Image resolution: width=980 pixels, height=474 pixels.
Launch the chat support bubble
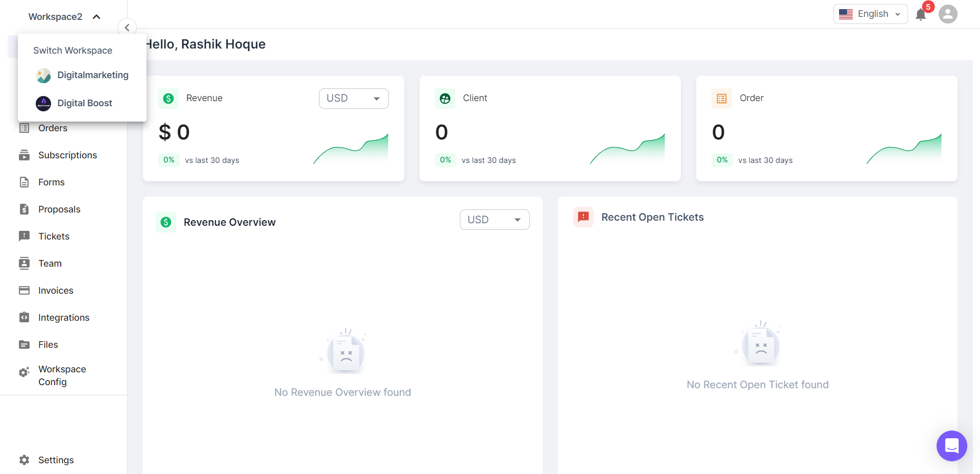[951, 446]
